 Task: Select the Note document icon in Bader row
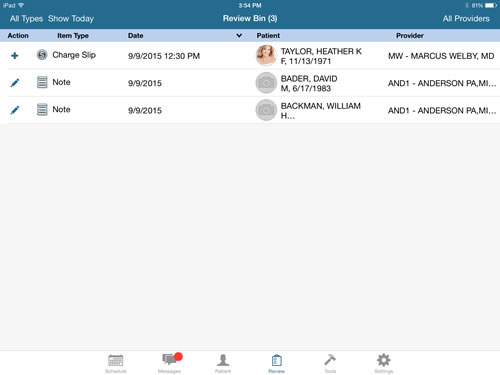[x=42, y=82]
